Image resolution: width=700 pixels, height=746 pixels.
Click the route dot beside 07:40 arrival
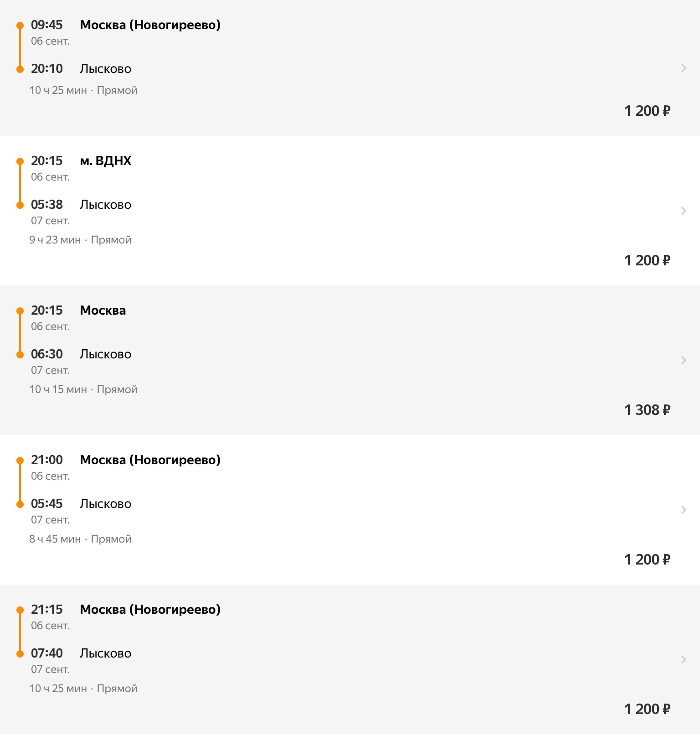[x=20, y=654]
